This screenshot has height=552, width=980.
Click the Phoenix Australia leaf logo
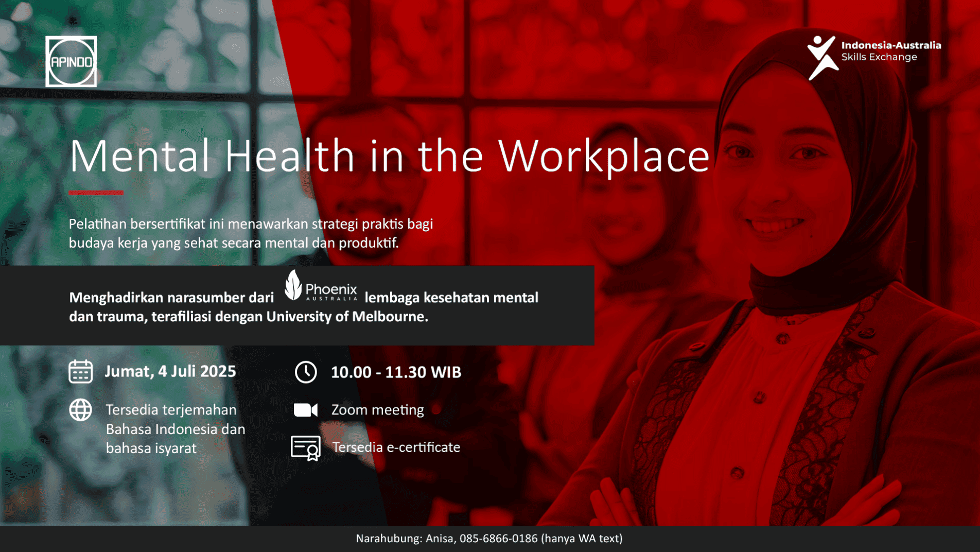pyautogui.click(x=293, y=285)
